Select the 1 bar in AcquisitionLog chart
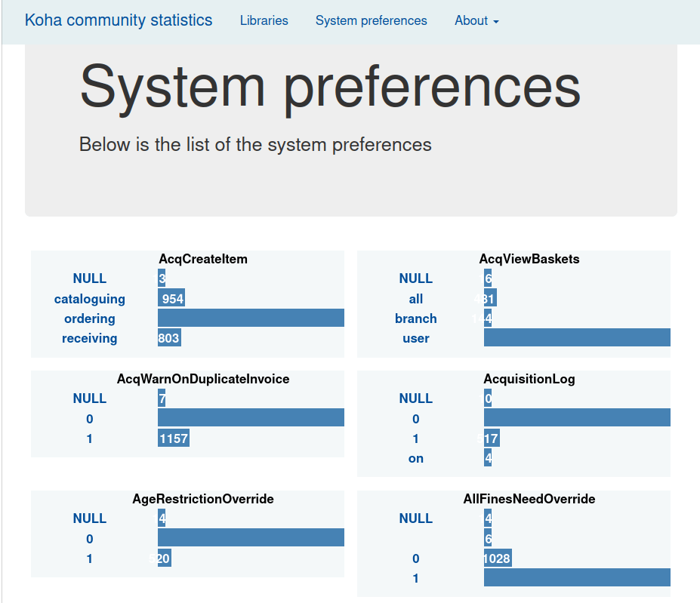 (492, 438)
